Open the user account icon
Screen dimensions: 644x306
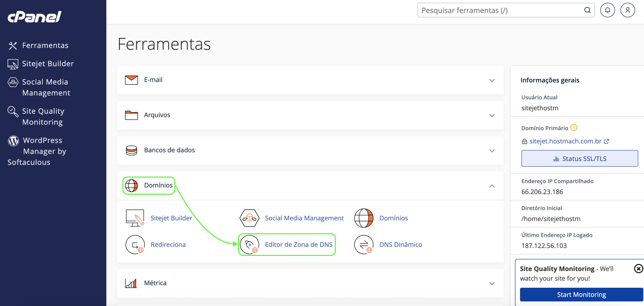tap(628, 10)
